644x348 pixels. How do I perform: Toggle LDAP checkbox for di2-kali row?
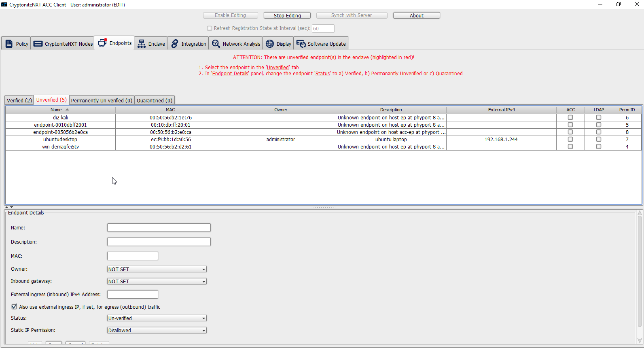599,117
